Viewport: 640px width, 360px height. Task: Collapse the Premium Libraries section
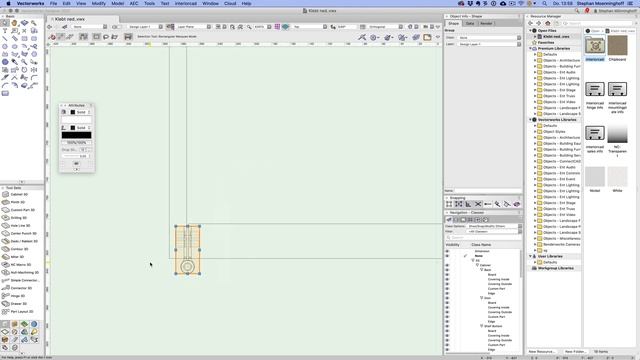point(531,49)
